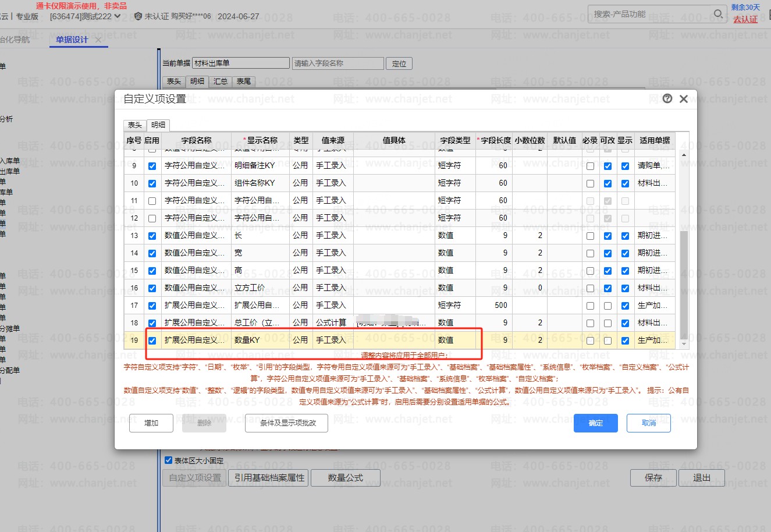The height and width of the screenshot is (532, 771).
Task: Open 条件及显示项批改
Action: click(288, 423)
